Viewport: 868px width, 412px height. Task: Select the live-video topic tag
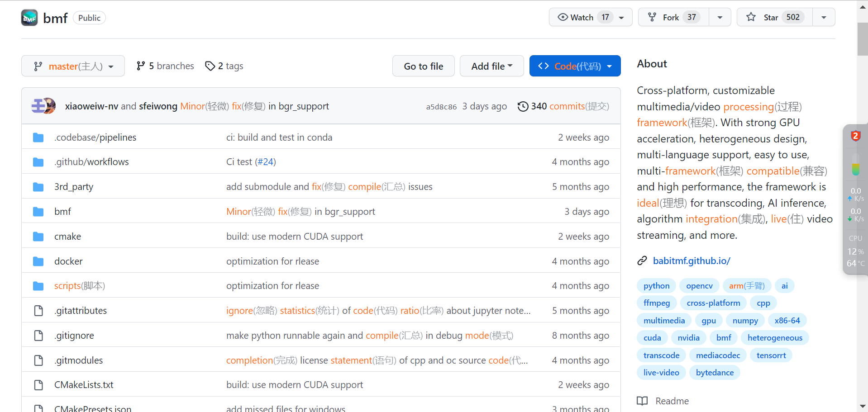tap(661, 373)
